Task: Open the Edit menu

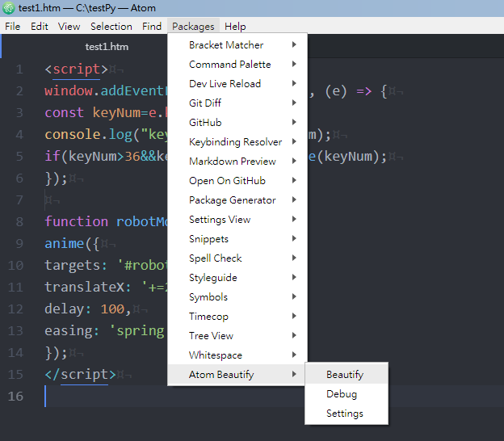Action: click(x=40, y=27)
